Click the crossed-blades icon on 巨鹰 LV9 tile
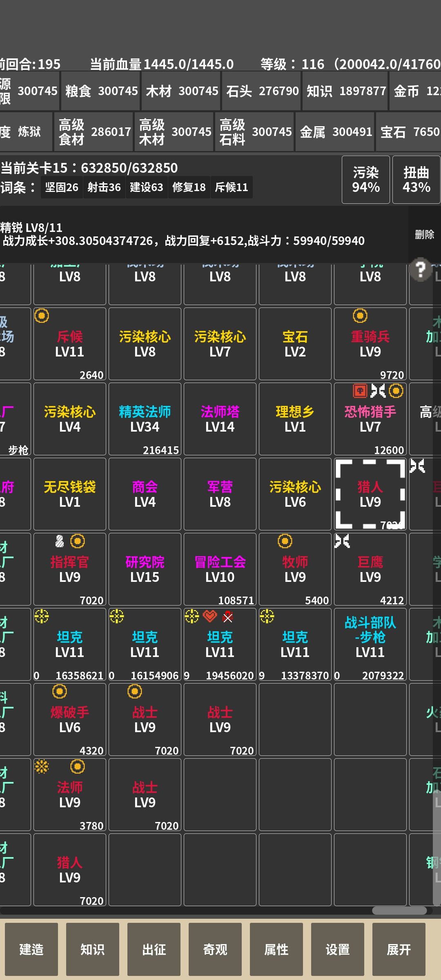 [x=342, y=541]
